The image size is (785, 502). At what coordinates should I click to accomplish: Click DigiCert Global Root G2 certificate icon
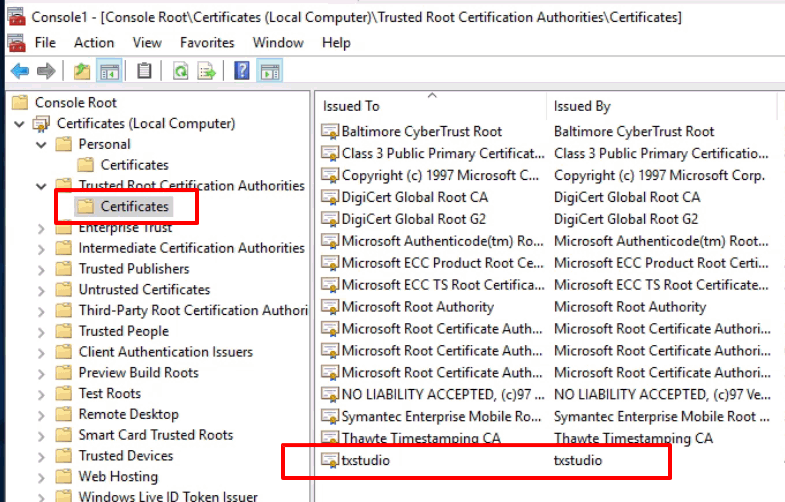coord(330,219)
